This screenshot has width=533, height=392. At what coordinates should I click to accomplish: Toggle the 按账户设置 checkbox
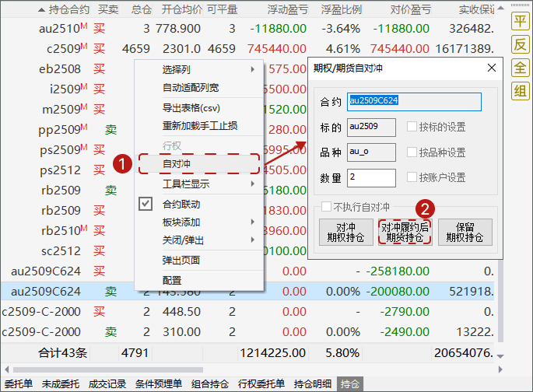point(411,177)
